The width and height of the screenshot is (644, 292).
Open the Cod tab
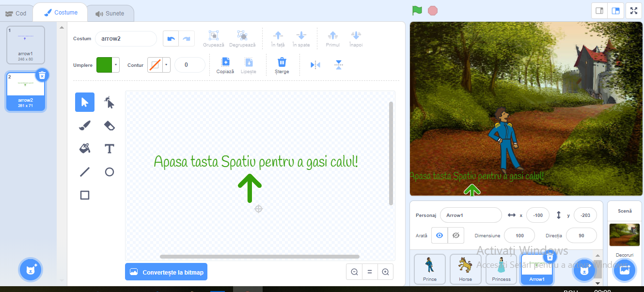coord(17,13)
